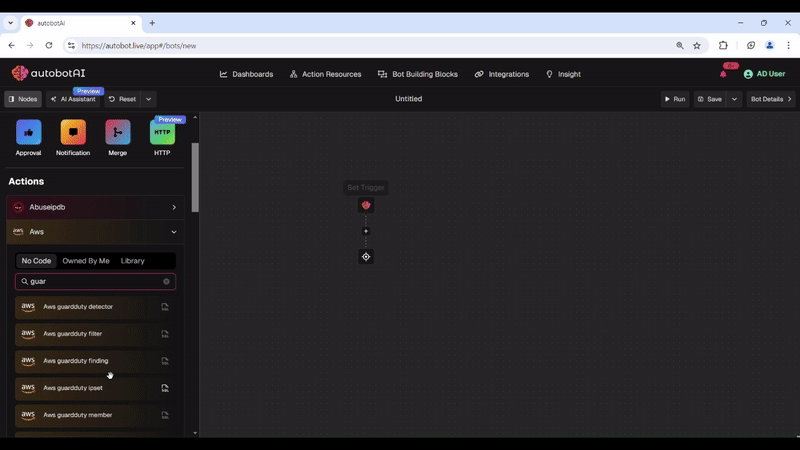Open the browser zoom icon
Image resolution: width=800 pixels, height=450 pixels.
click(x=680, y=45)
